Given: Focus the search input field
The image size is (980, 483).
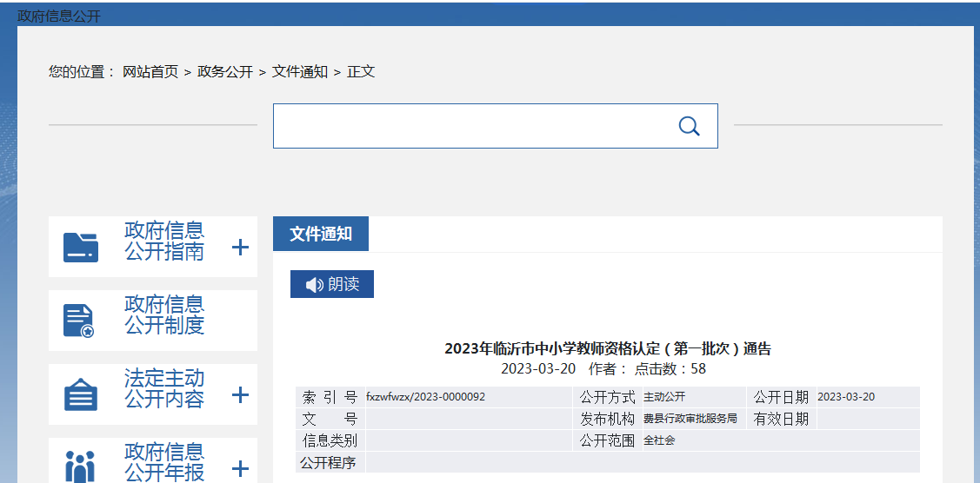Looking at the screenshot, I should [x=470, y=126].
